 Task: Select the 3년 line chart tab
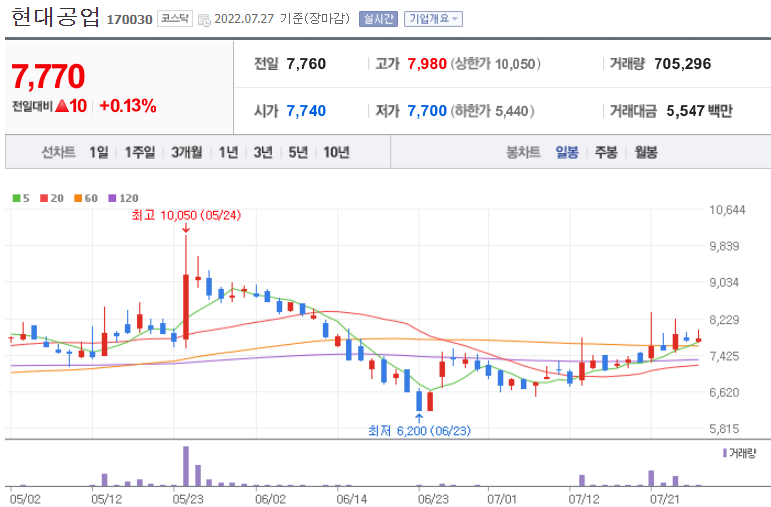[x=263, y=152]
